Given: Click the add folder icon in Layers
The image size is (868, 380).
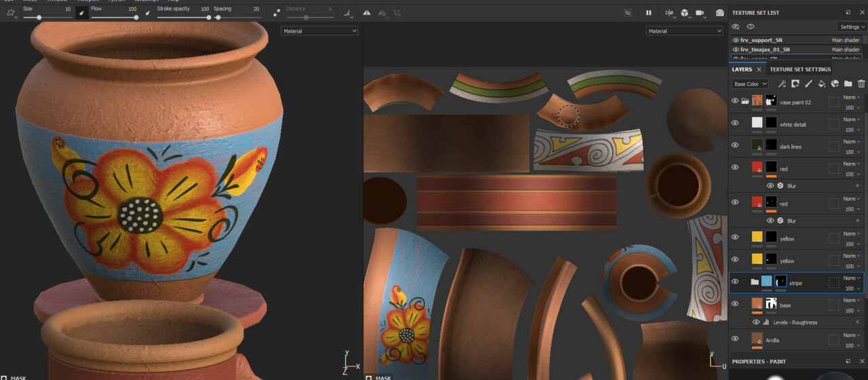Looking at the screenshot, I should click(x=848, y=84).
